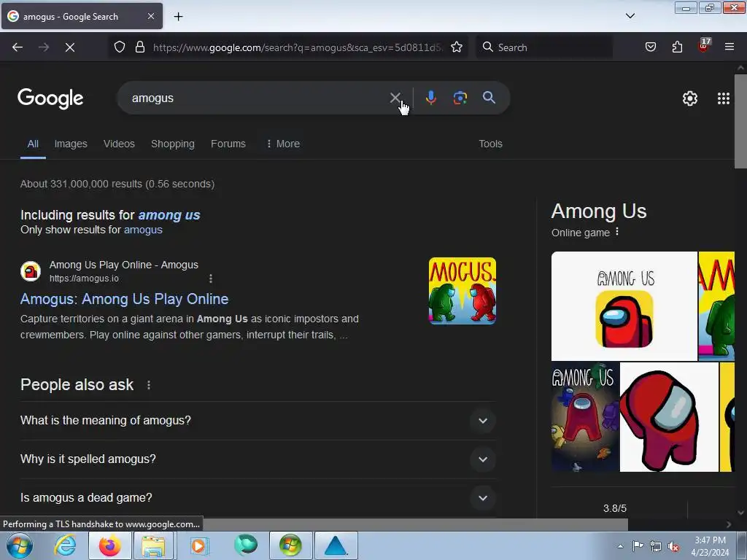
Task: Open more options beside Online game
Action: pyautogui.click(x=617, y=232)
